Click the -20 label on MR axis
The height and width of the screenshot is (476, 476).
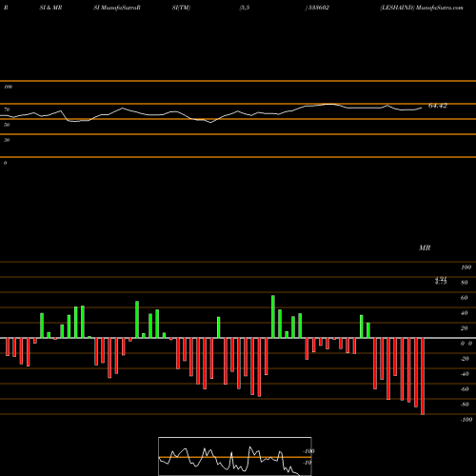tap(465, 359)
